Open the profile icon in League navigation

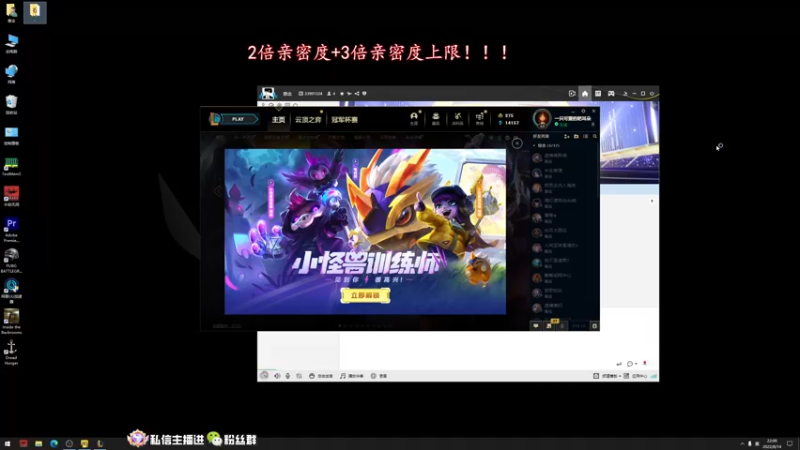click(x=414, y=118)
